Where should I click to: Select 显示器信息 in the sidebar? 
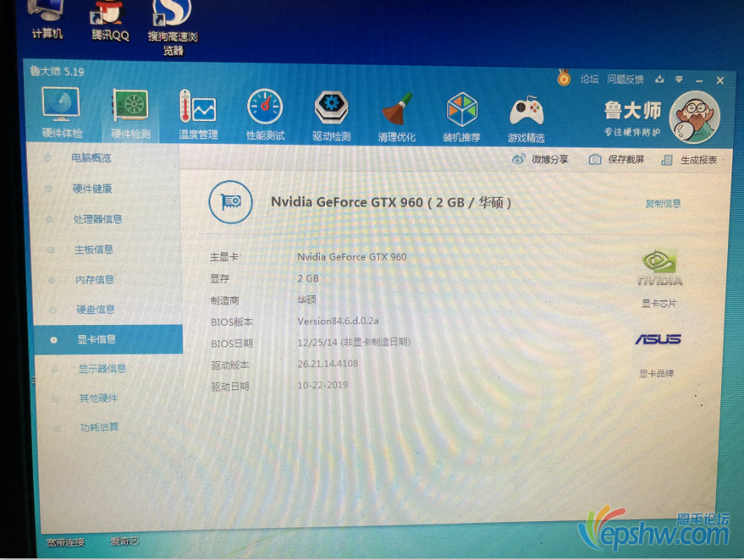coord(102,369)
